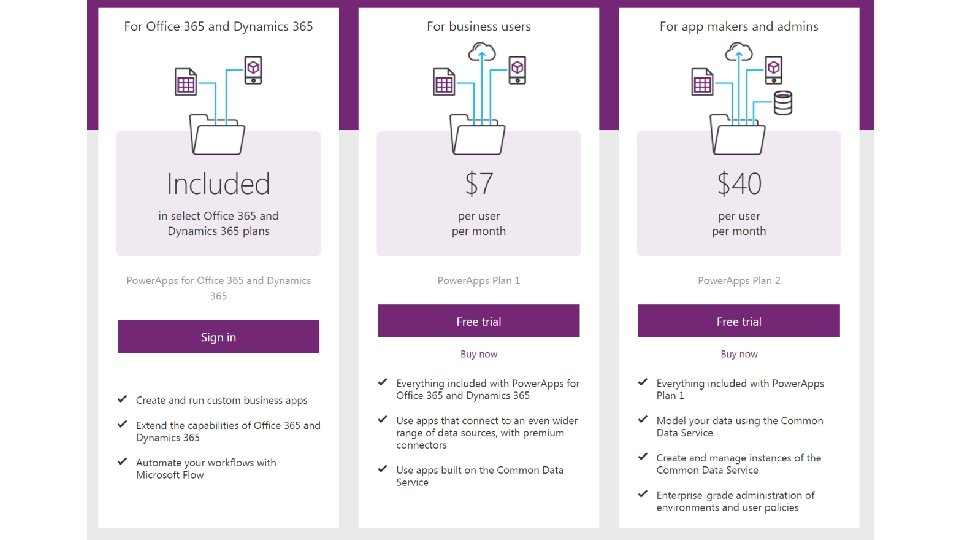
Task: Click the mobile app icon in Office 365 card
Action: (253, 70)
